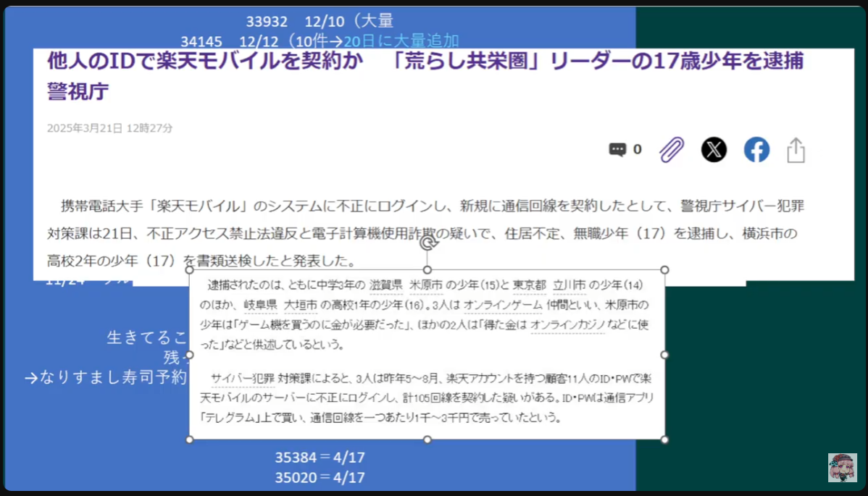
Task: Share article on Facebook
Action: [756, 149]
